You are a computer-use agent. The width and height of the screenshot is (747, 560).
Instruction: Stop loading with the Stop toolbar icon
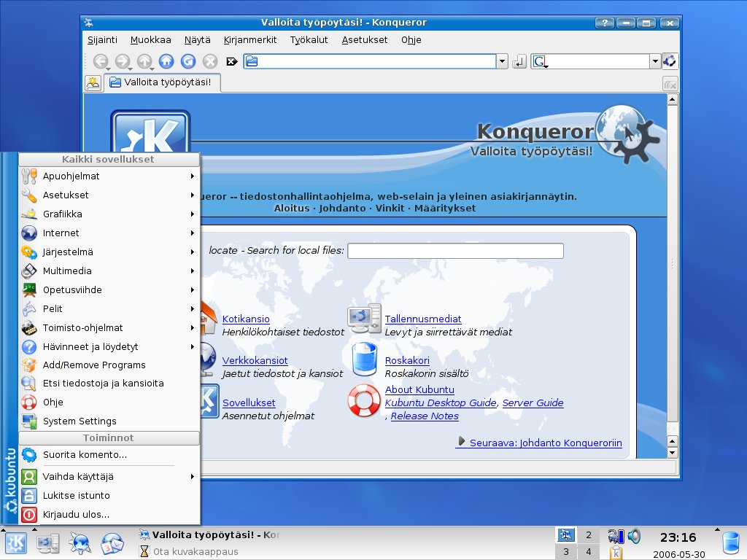coord(210,61)
